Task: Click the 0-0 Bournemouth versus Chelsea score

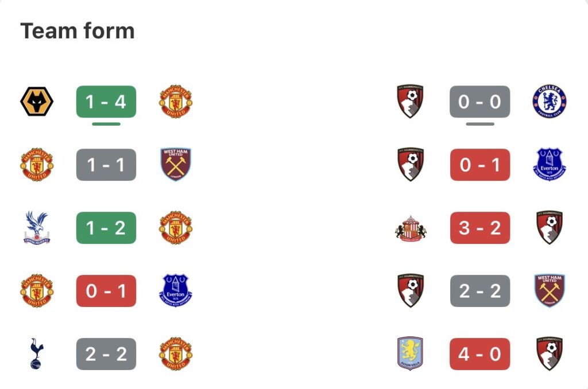Action: (x=480, y=102)
